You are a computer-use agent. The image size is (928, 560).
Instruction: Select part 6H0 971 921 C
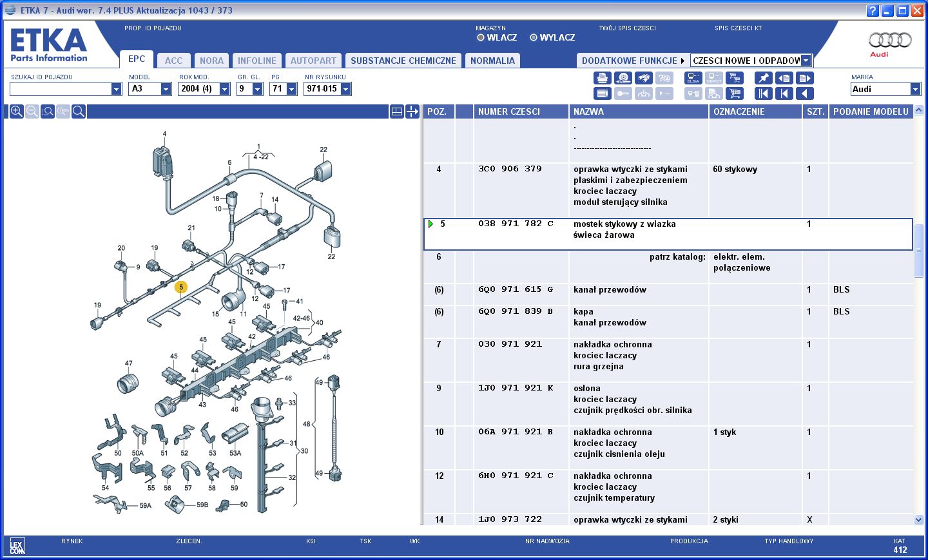[x=516, y=476]
